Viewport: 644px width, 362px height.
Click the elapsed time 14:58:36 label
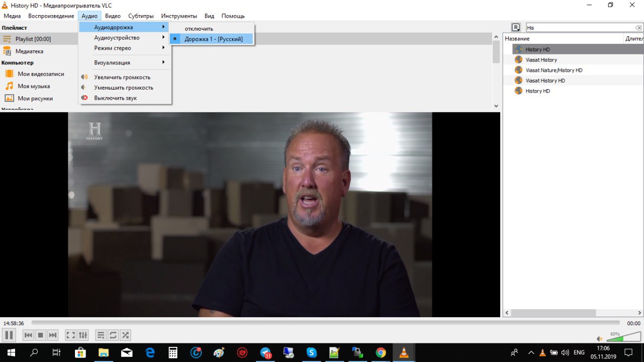[x=14, y=323]
